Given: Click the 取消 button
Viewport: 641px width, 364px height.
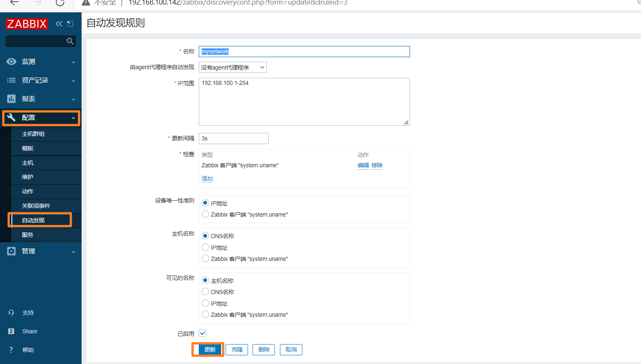Looking at the screenshot, I should pos(291,350).
